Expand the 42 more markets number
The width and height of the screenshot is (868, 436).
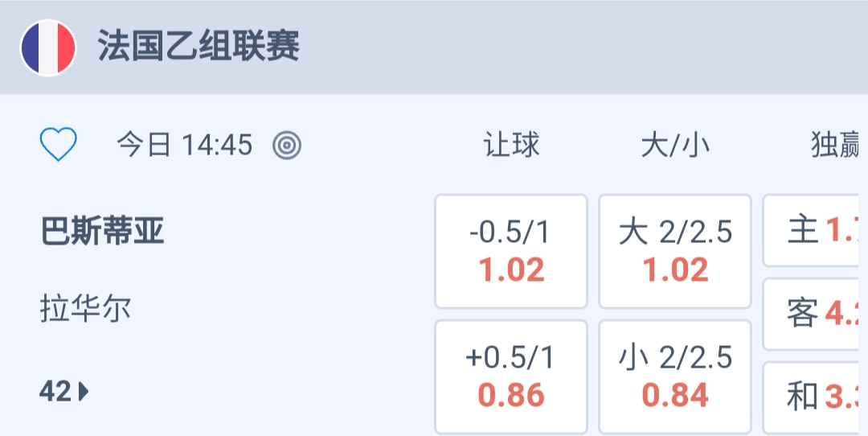click(x=55, y=392)
